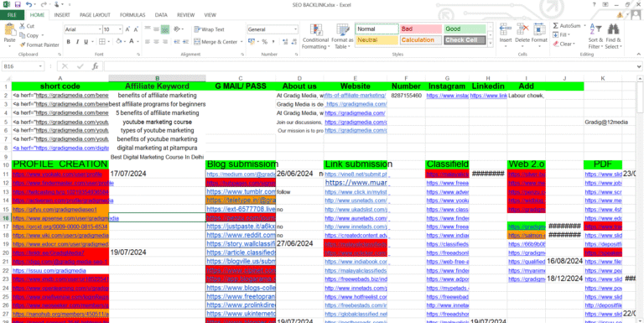Image resolution: width=644 pixels, height=323 pixels.
Task: Click the Wrap Text button
Action: (x=209, y=29)
